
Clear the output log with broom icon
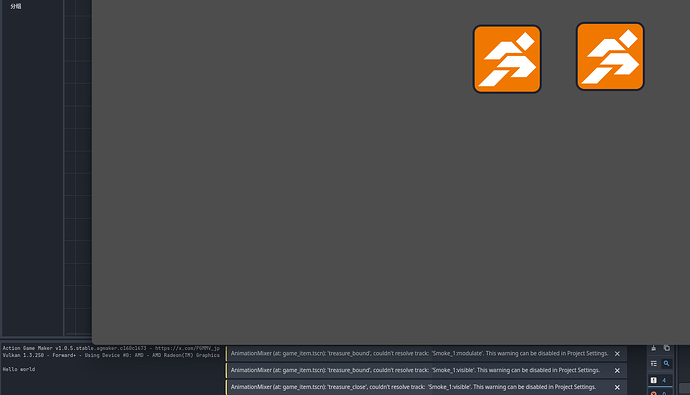[653, 348]
